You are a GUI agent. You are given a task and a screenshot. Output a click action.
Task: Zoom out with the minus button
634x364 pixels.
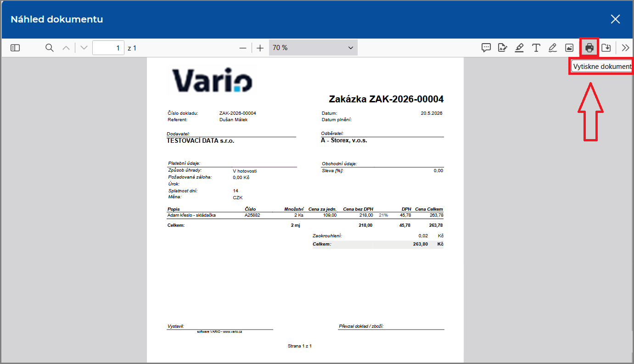pos(243,48)
